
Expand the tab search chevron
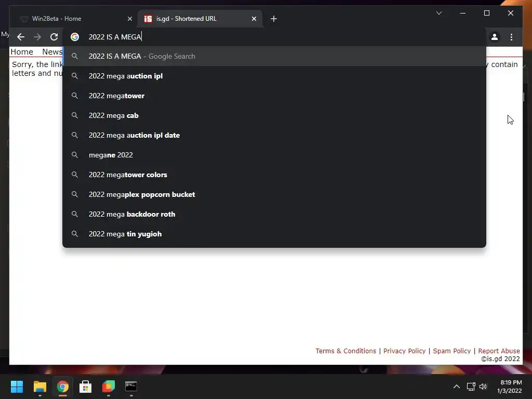coord(438,13)
